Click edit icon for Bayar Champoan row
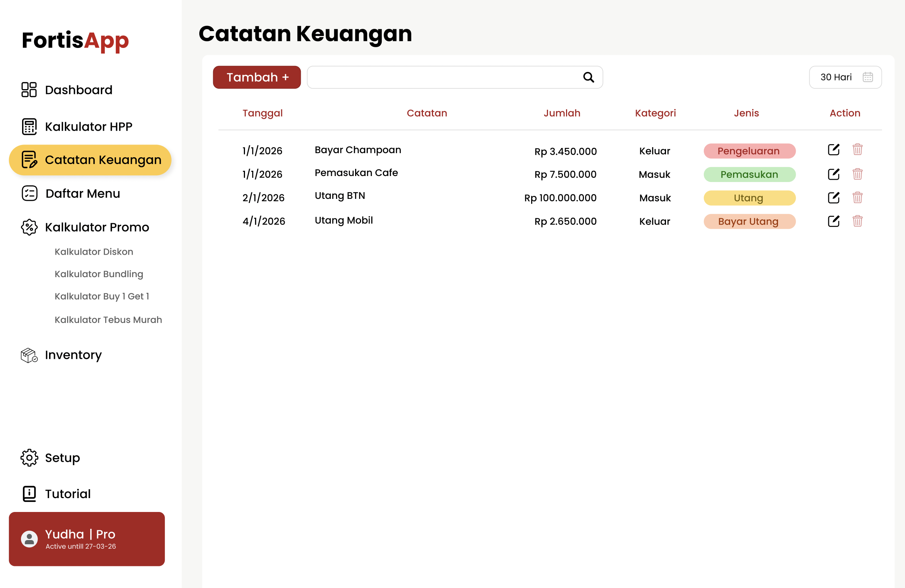 (833, 150)
